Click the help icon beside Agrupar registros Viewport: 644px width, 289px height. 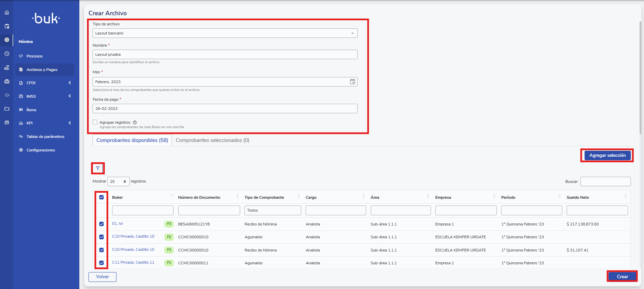pos(135,122)
